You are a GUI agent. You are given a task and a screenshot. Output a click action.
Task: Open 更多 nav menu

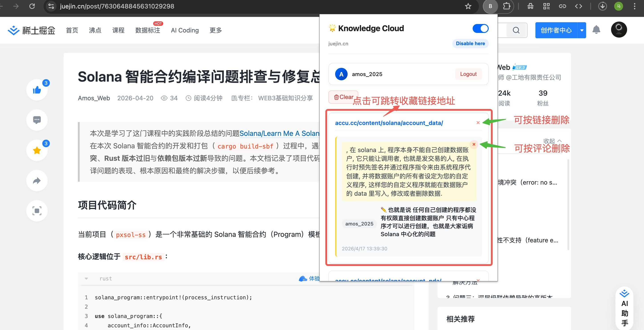click(x=215, y=30)
